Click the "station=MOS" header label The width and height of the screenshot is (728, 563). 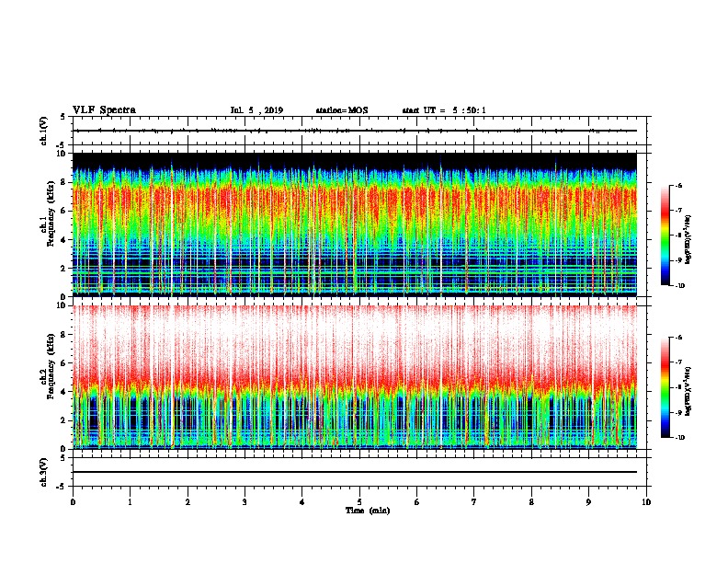point(342,110)
